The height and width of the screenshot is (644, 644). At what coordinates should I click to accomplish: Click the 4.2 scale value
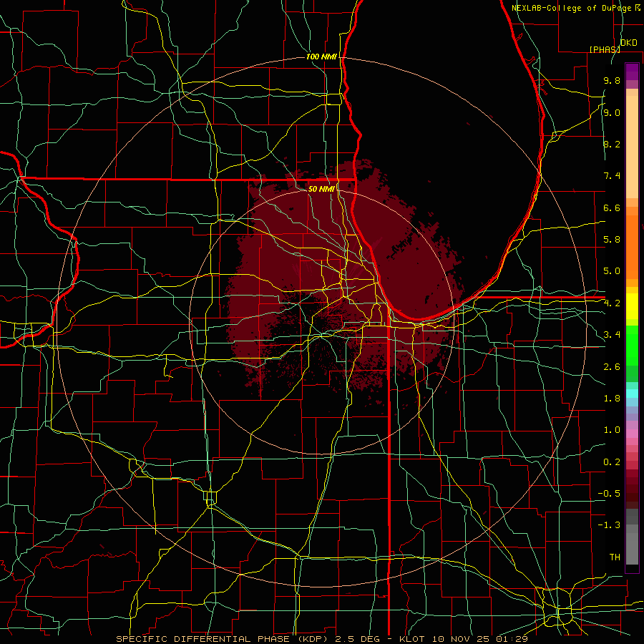(x=612, y=303)
